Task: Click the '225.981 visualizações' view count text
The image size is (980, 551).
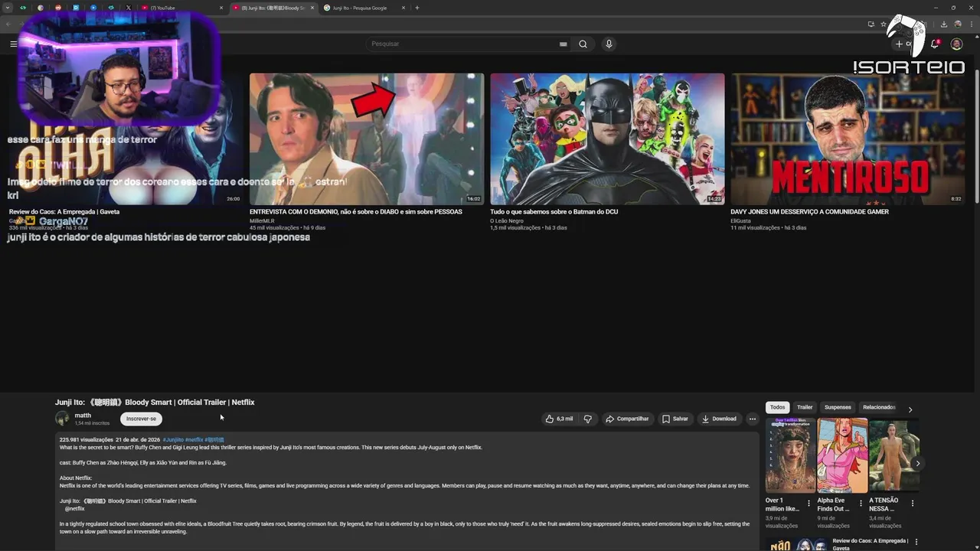Action: pyautogui.click(x=87, y=440)
